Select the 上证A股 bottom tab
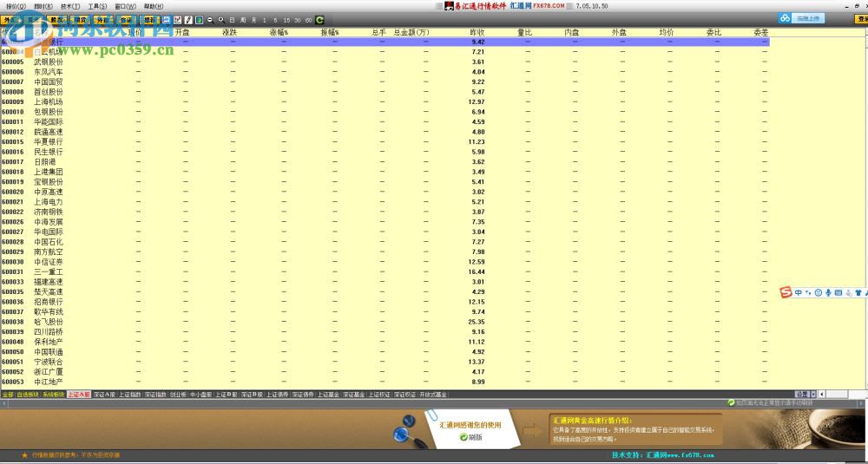 tap(79, 395)
